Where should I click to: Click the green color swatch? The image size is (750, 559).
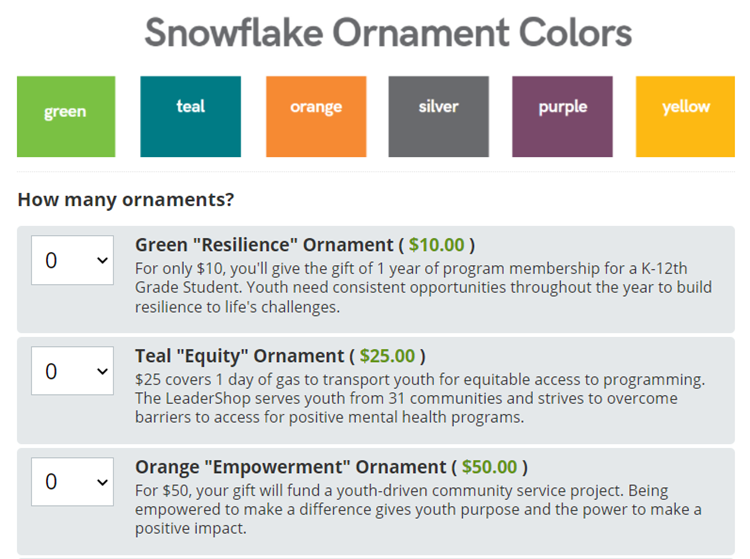coord(66,117)
